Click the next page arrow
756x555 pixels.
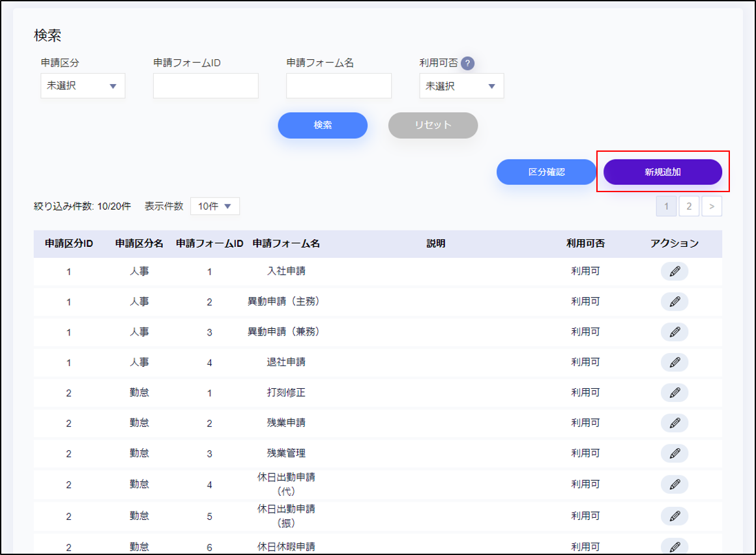[x=712, y=206]
